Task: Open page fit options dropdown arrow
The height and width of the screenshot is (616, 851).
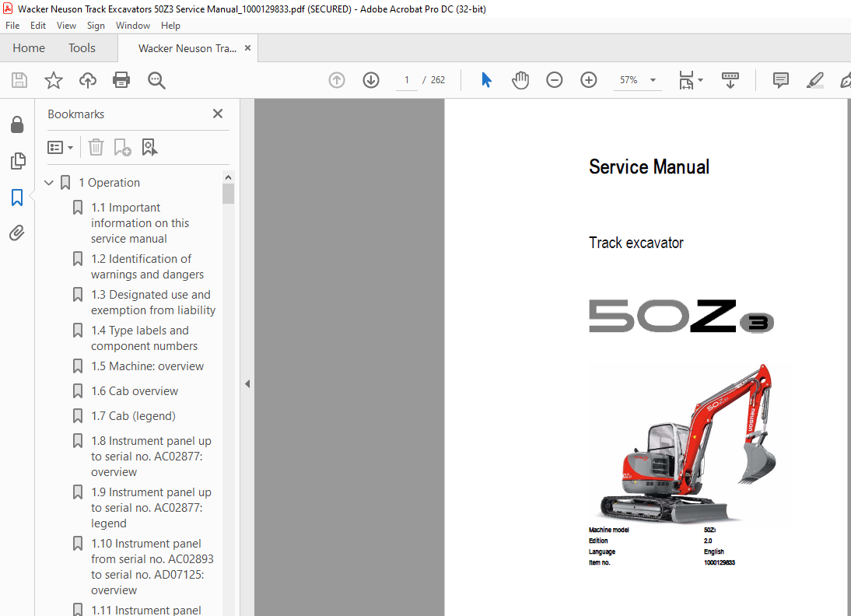Action: coord(700,80)
